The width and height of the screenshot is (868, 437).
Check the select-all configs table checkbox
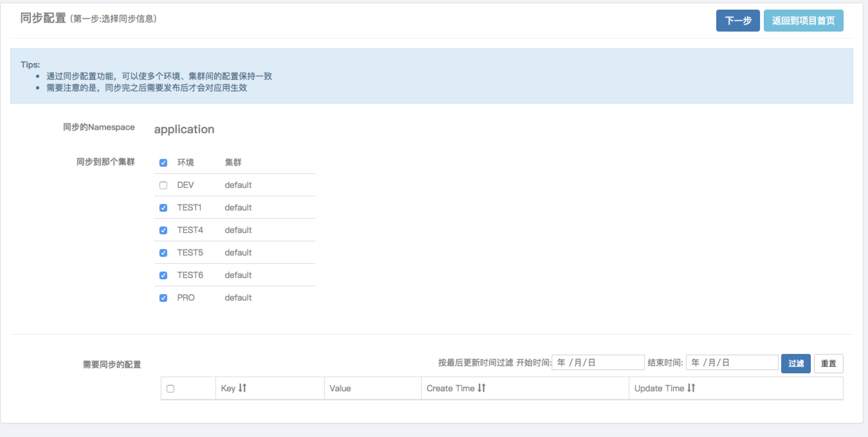pos(170,389)
